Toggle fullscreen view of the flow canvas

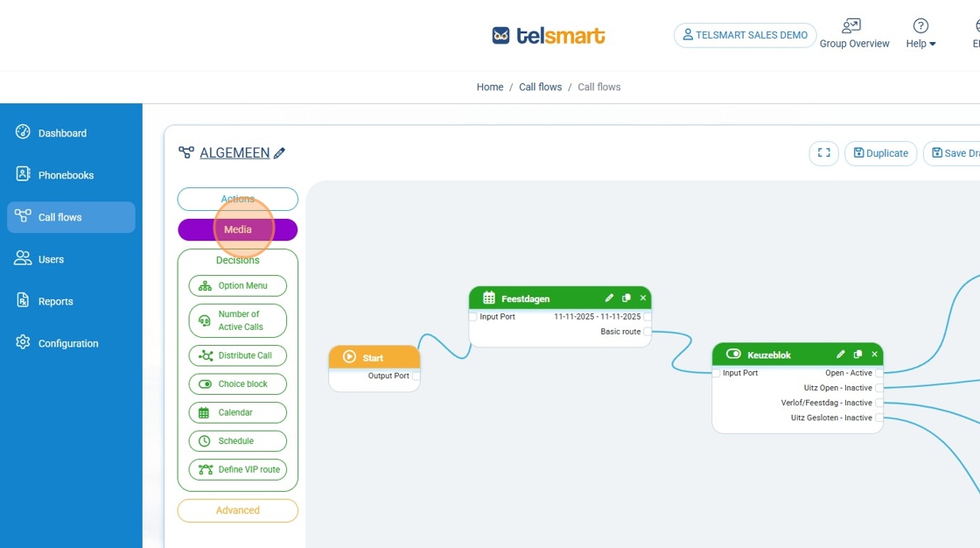coord(823,153)
